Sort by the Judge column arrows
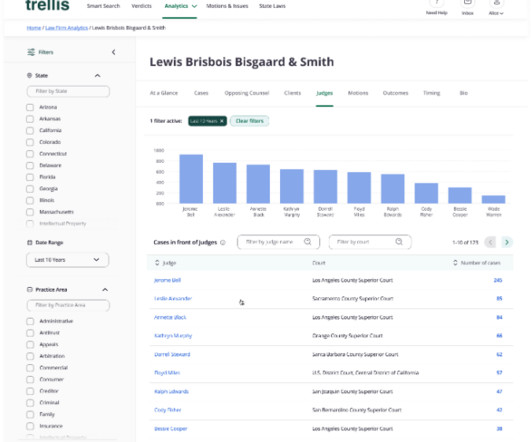Image resolution: width=531 pixels, height=442 pixels. [157, 263]
